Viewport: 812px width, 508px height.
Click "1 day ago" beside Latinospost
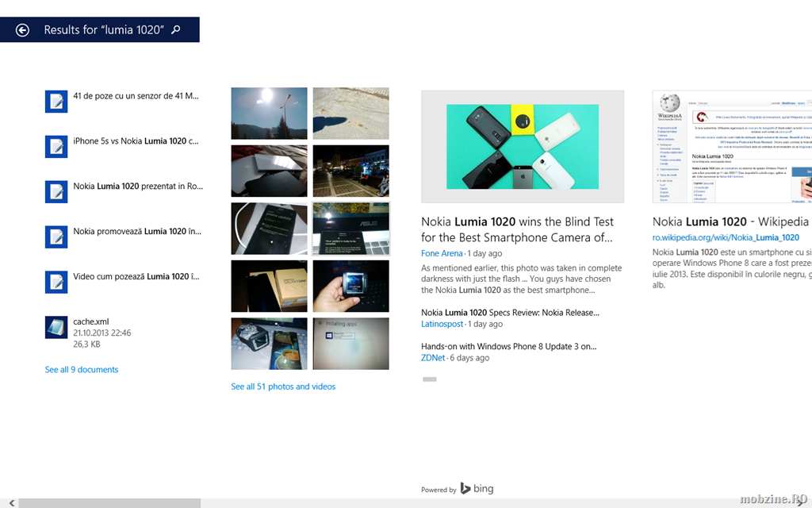485,324
